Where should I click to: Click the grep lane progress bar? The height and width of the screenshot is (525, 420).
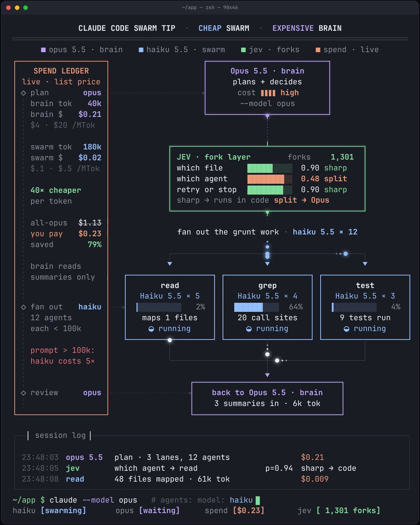click(256, 307)
